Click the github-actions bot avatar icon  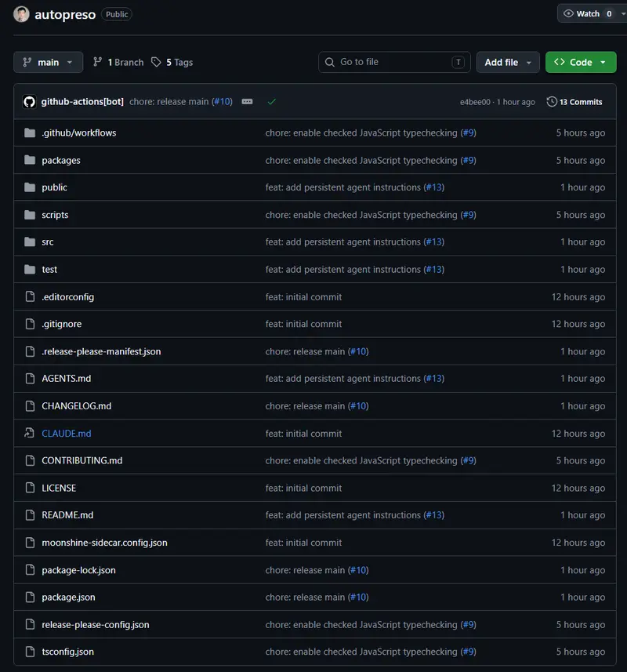(x=29, y=102)
